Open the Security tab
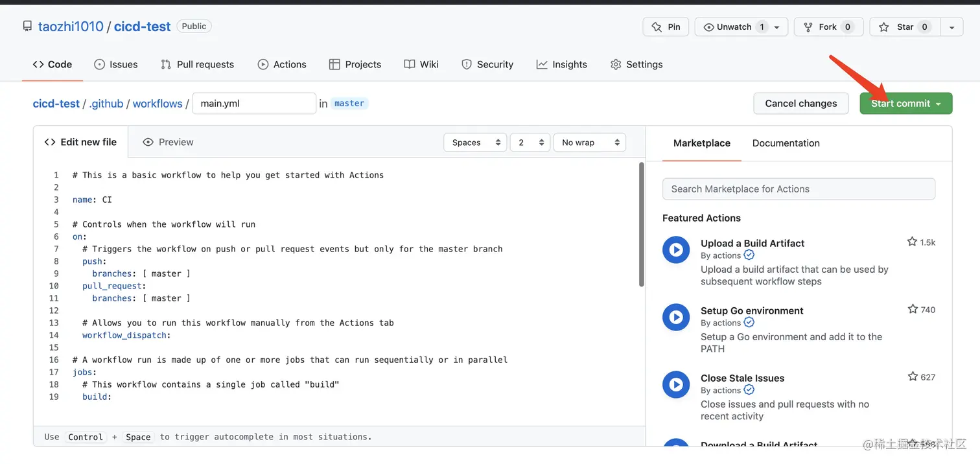The width and height of the screenshot is (980, 464). coord(487,64)
